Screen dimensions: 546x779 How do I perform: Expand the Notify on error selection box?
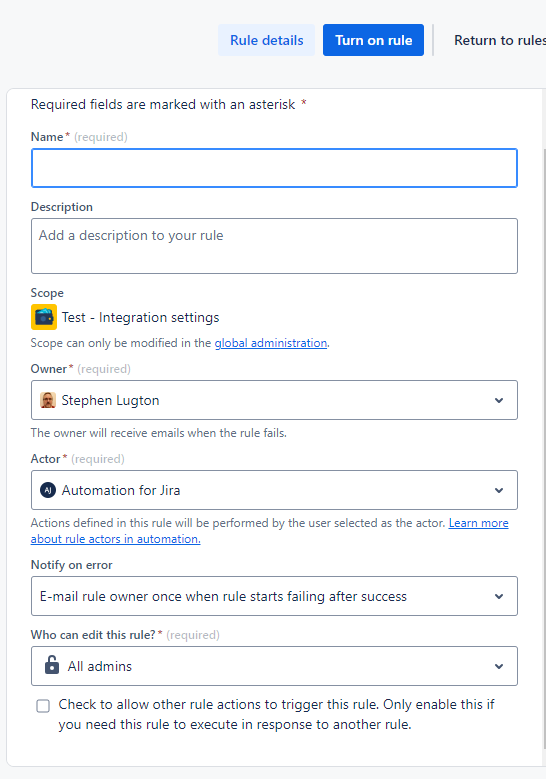click(274, 596)
